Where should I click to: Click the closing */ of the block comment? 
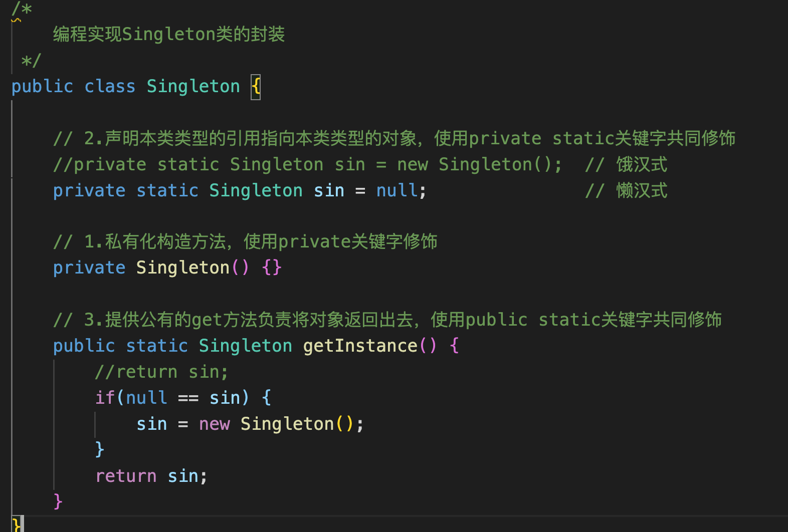31,61
